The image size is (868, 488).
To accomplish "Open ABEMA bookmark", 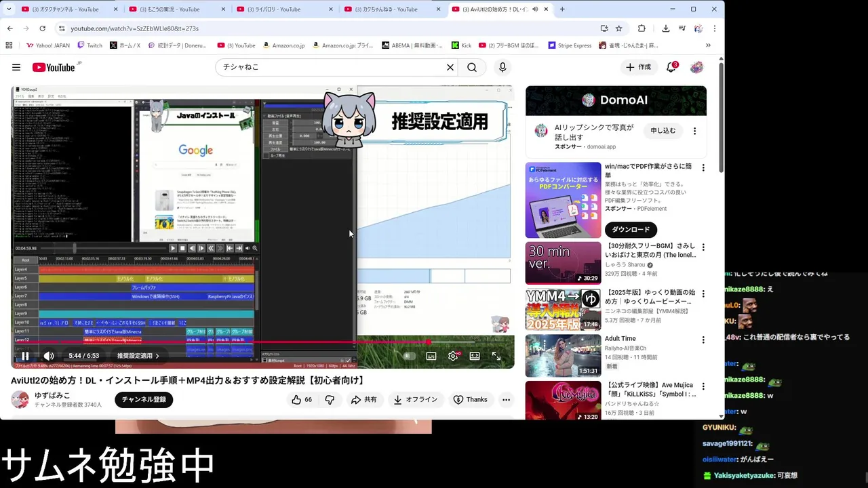I will [411, 45].
